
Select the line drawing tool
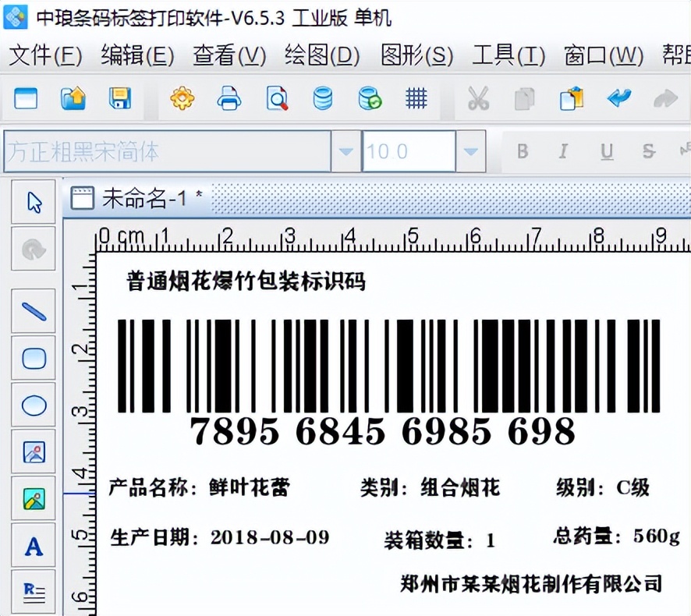click(34, 311)
